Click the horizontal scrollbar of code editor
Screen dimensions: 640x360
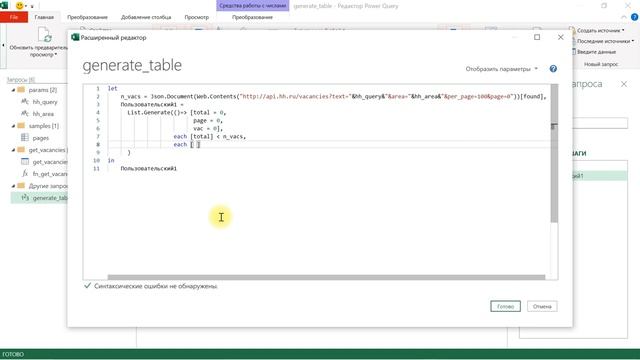click(327, 277)
